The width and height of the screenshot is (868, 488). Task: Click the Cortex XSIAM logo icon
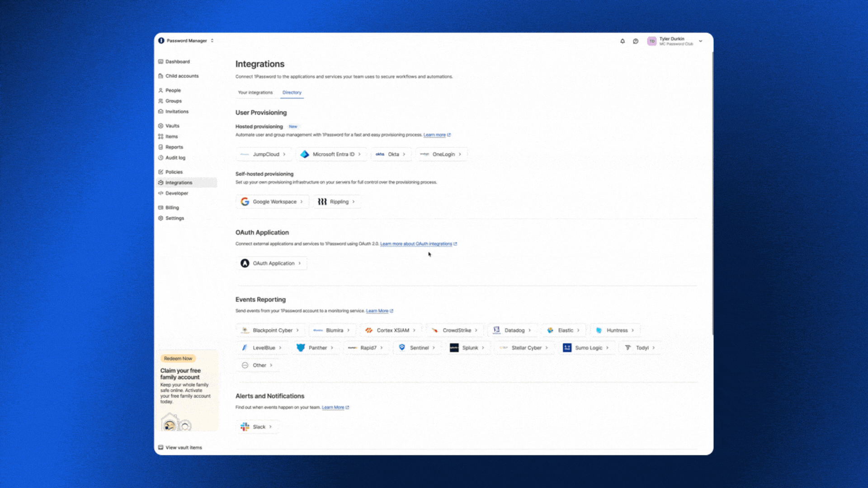point(369,330)
